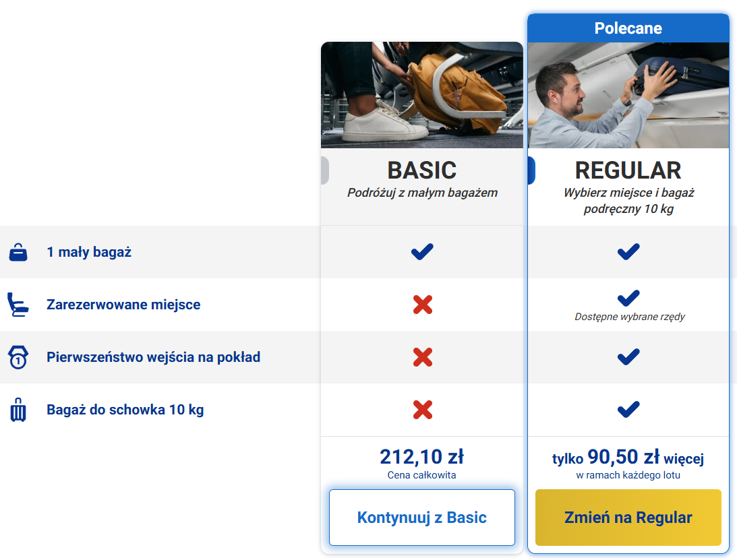Click the priority boarding badge icon
The width and height of the screenshot is (737, 560).
coord(18,357)
